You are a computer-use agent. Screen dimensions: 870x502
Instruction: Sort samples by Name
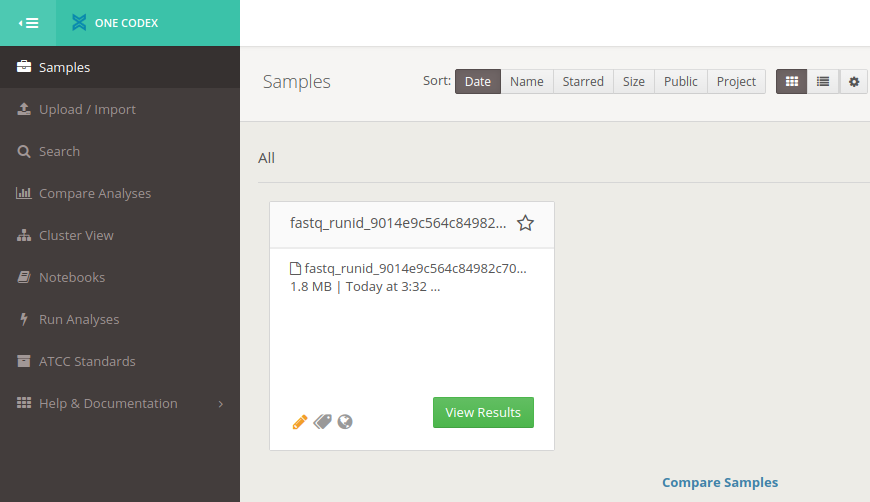pos(527,82)
